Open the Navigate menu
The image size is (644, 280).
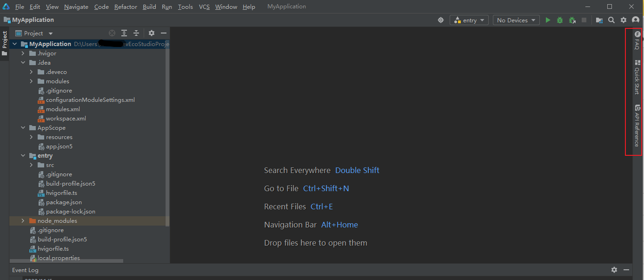pos(76,7)
